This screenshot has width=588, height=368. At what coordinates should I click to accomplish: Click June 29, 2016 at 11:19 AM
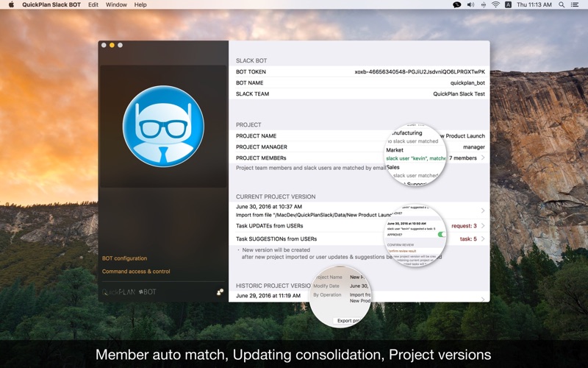click(x=268, y=296)
